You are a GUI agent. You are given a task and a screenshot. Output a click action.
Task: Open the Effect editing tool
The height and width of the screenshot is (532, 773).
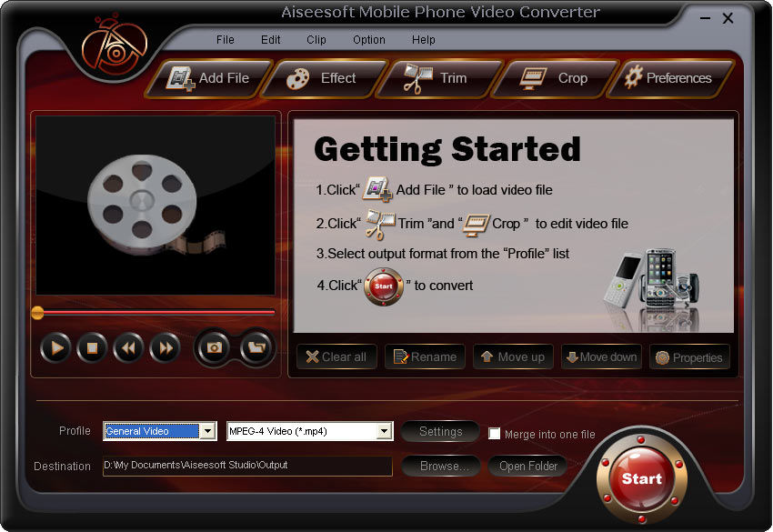point(324,78)
